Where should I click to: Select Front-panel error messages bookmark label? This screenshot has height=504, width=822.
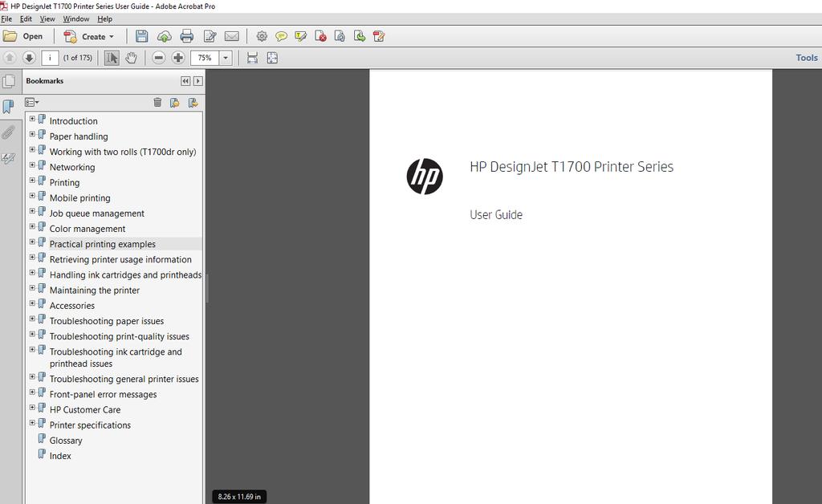click(104, 395)
